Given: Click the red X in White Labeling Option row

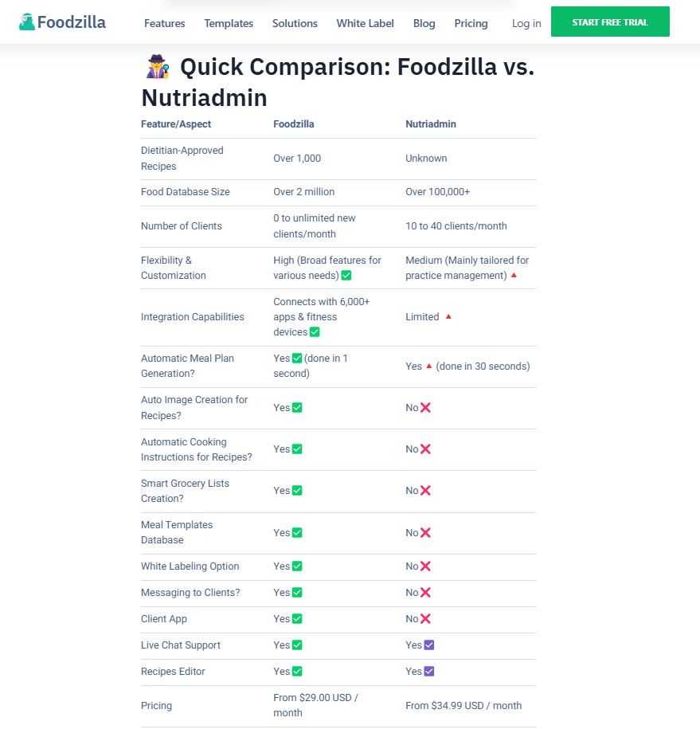Looking at the screenshot, I should 425,566.
